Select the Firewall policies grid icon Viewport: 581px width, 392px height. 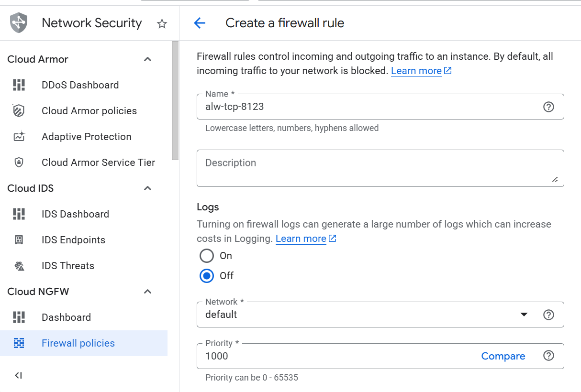coord(19,343)
